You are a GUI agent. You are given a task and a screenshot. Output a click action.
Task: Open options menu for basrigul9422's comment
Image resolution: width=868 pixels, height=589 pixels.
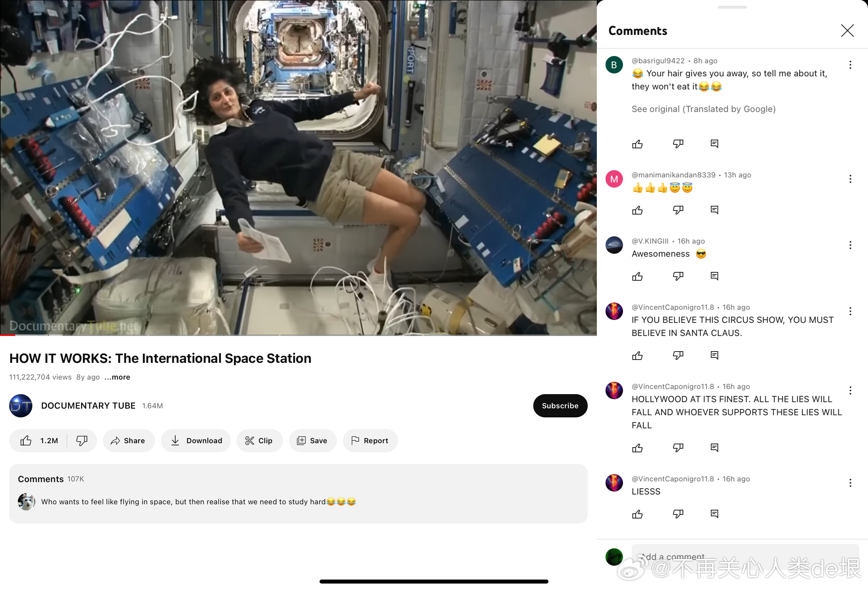(x=850, y=65)
